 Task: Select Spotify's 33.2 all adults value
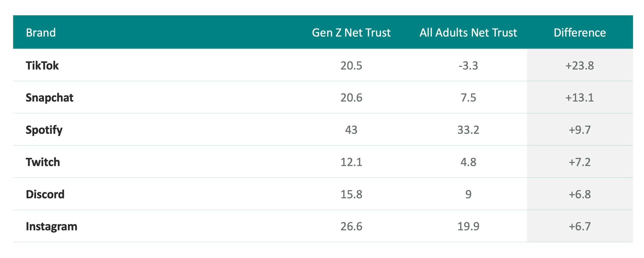(468, 130)
